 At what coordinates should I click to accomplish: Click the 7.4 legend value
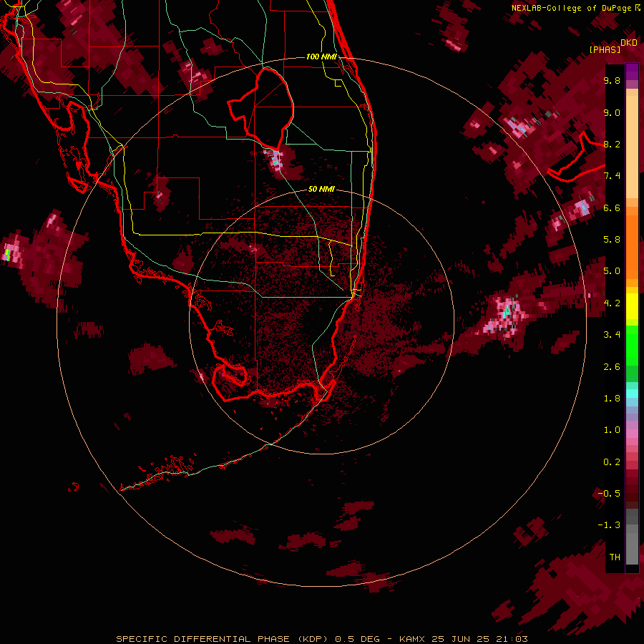pyautogui.click(x=612, y=176)
